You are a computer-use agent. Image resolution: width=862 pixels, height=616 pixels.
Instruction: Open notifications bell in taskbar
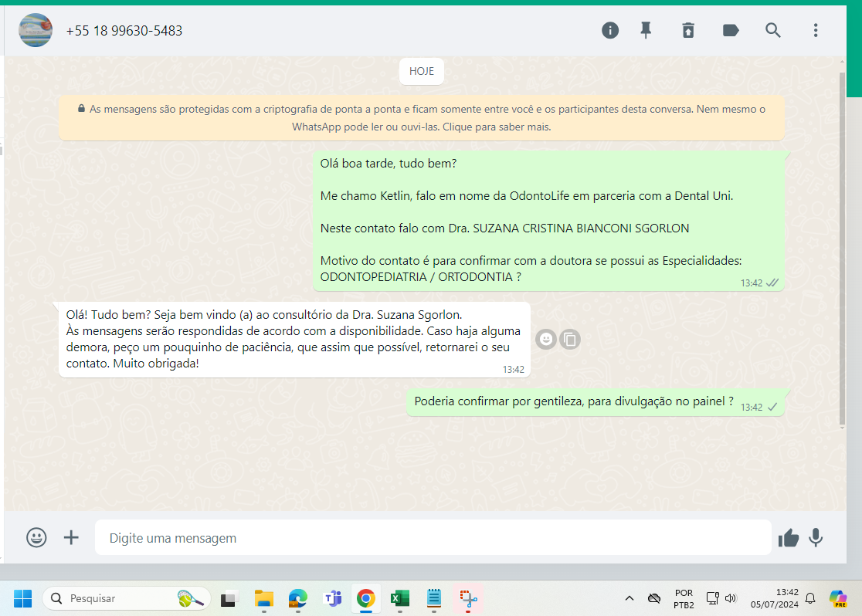click(810, 598)
